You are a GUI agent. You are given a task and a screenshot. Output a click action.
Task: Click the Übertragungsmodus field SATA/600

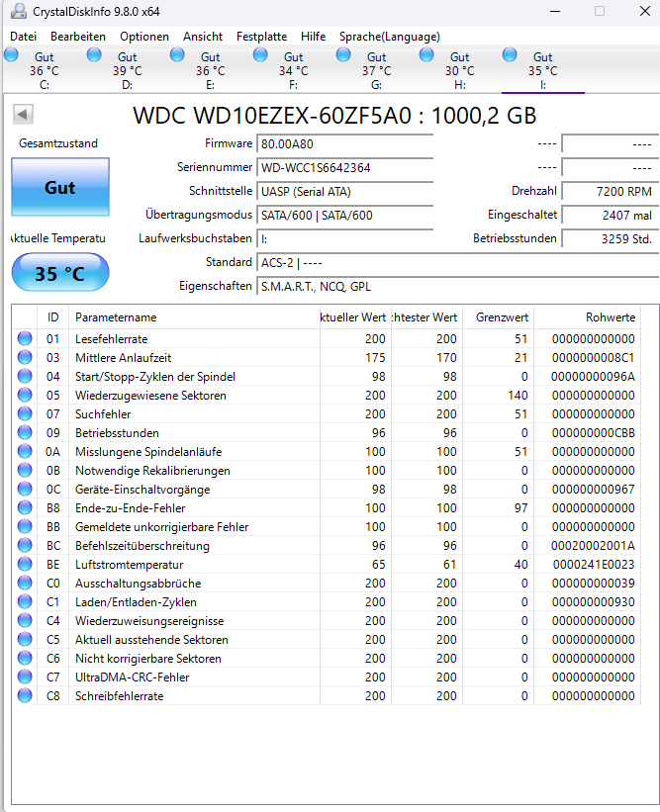(345, 216)
